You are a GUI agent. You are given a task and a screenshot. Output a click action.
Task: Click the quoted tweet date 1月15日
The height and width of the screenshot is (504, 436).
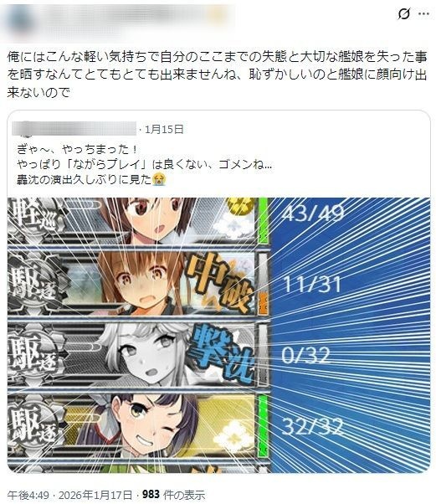[164, 129]
